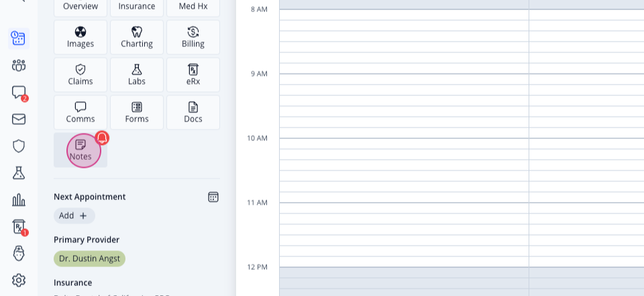Open the Charting tooth tile

tap(137, 38)
